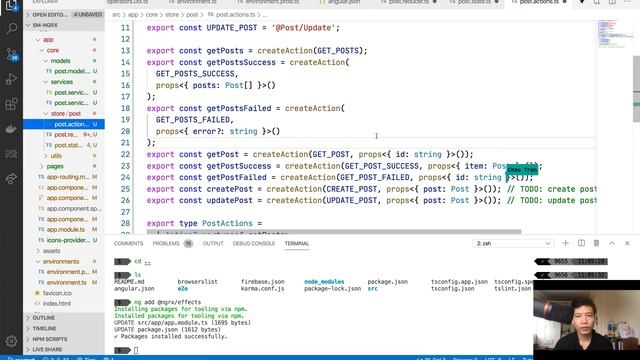
Task: Select terminal '2: zsh' dropdown
Action: click(513, 243)
